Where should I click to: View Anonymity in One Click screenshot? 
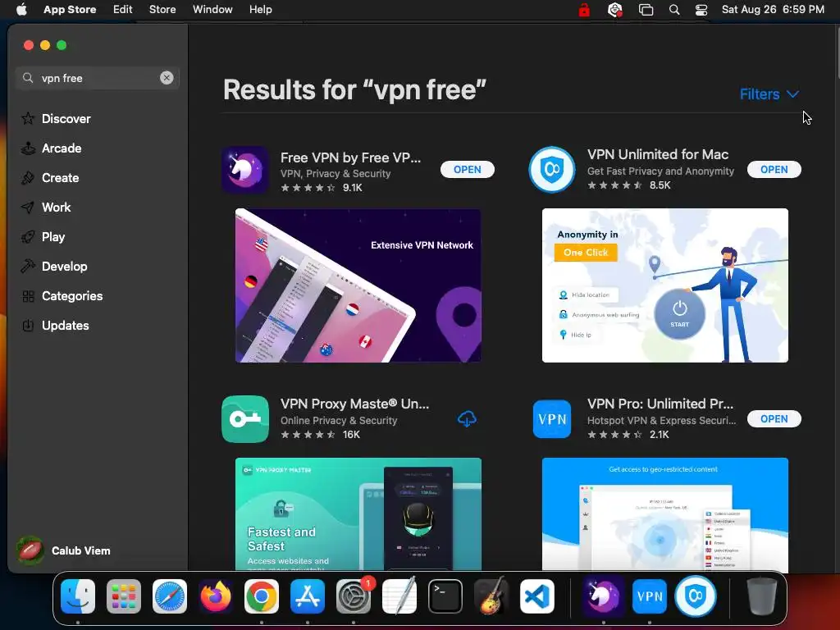[x=664, y=285]
